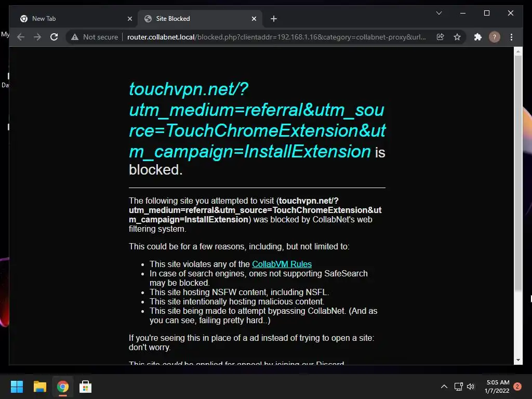Click the 'is blocked.' heading text
This screenshot has height=399, width=532.
tap(257, 162)
